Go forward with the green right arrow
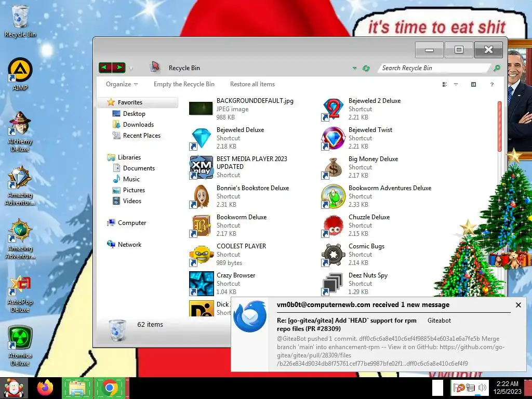This screenshot has width=532, height=399. (119, 68)
